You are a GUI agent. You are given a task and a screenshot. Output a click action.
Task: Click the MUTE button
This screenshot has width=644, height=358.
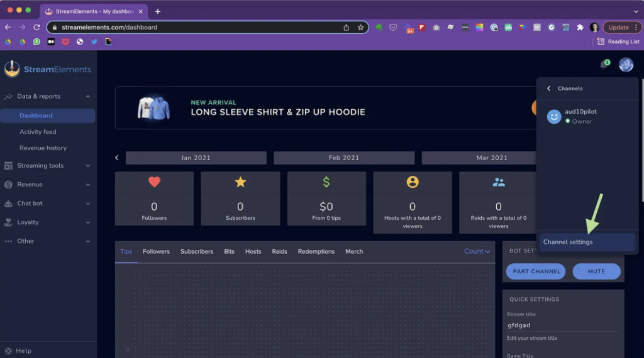click(x=596, y=271)
